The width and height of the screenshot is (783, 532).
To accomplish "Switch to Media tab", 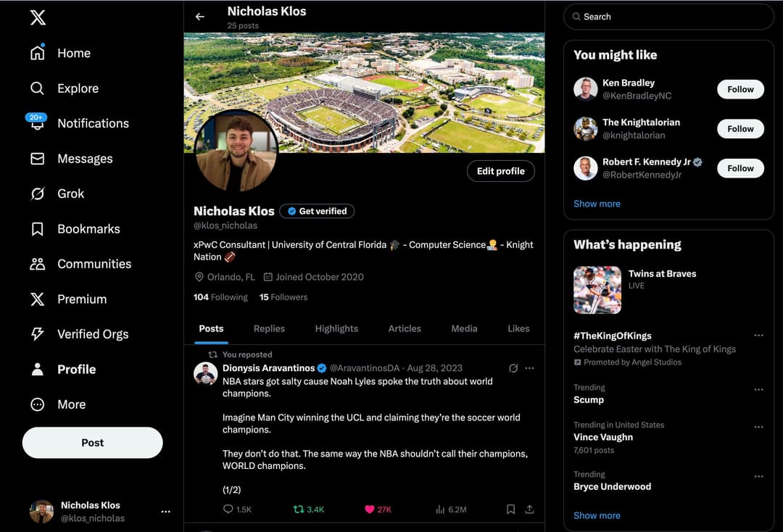I will [x=465, y=329].
